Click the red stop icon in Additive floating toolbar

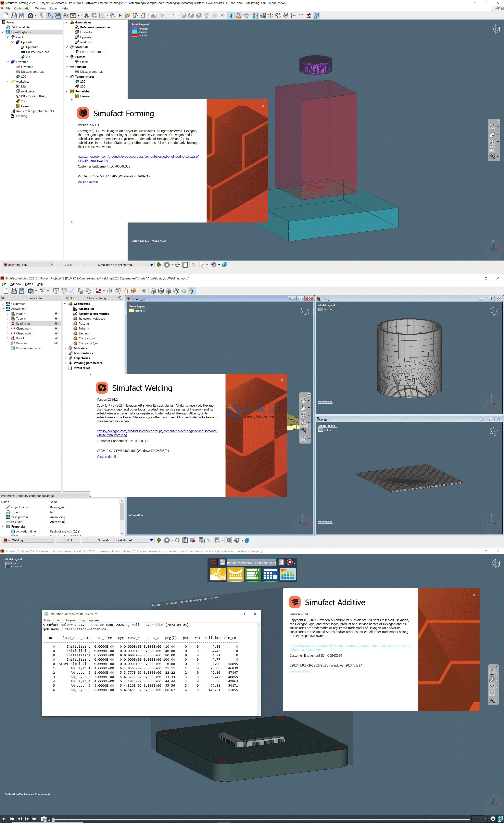290,562
